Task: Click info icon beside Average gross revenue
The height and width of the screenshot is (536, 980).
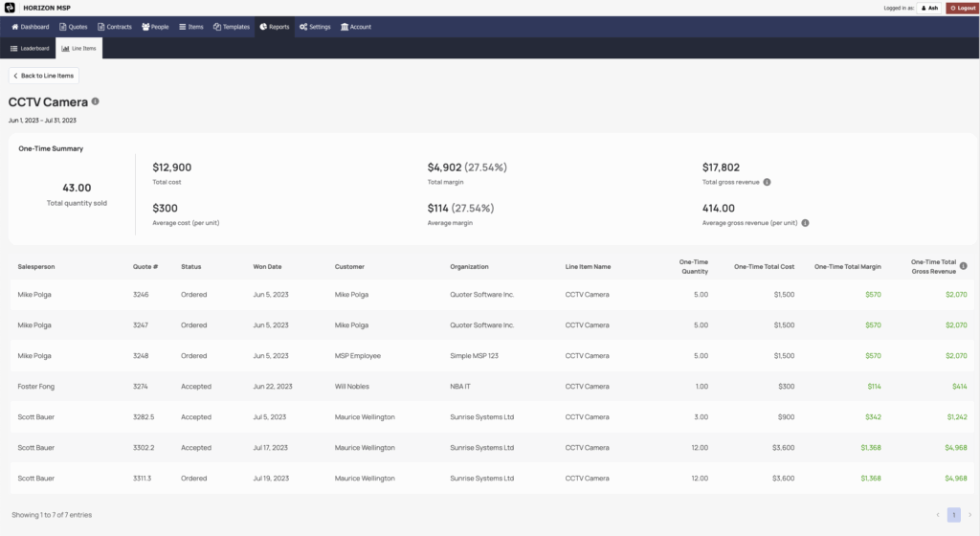Action: 805,223
